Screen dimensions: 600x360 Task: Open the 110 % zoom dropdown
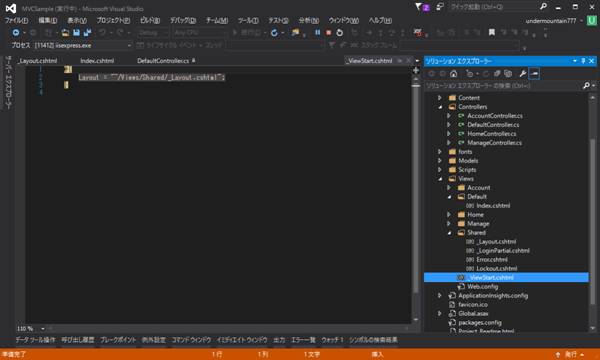pyautogui.click(x=42, y=329)
